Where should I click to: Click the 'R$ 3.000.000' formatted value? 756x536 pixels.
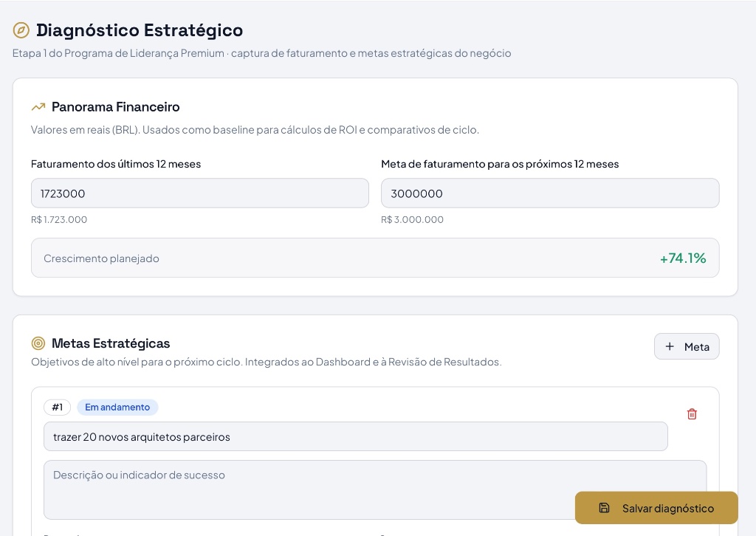click(x=412, y=220)
